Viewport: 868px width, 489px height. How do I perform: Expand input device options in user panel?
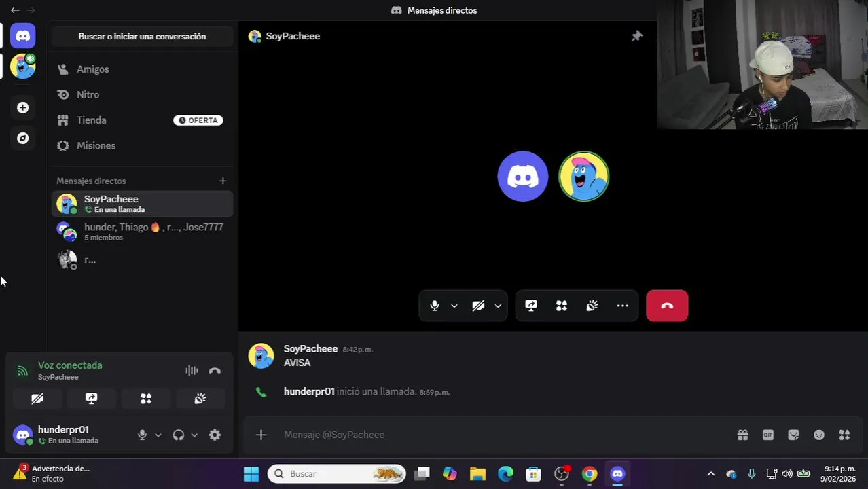click(x=158, y=435)
